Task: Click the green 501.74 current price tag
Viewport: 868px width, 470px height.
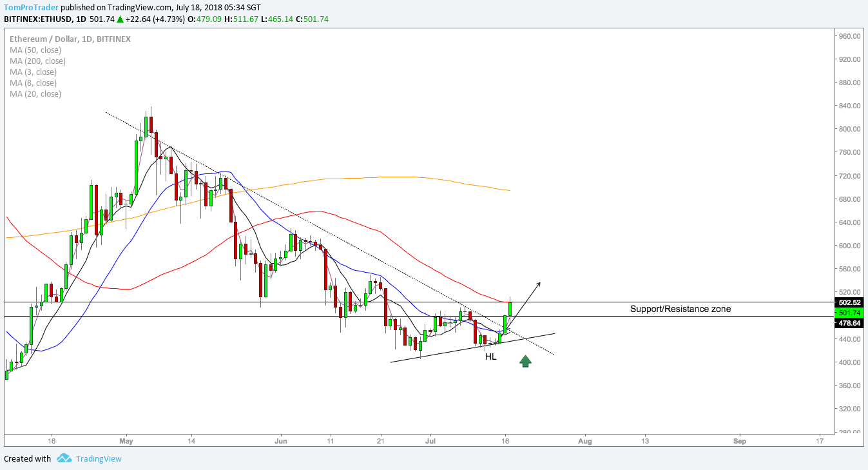Action: coord(849,313)
